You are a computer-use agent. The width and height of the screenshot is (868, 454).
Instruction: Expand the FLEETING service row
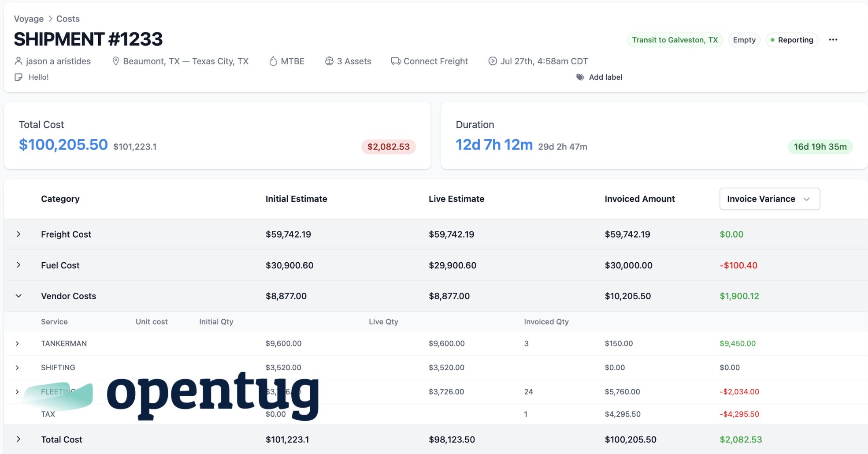[18, 392]
